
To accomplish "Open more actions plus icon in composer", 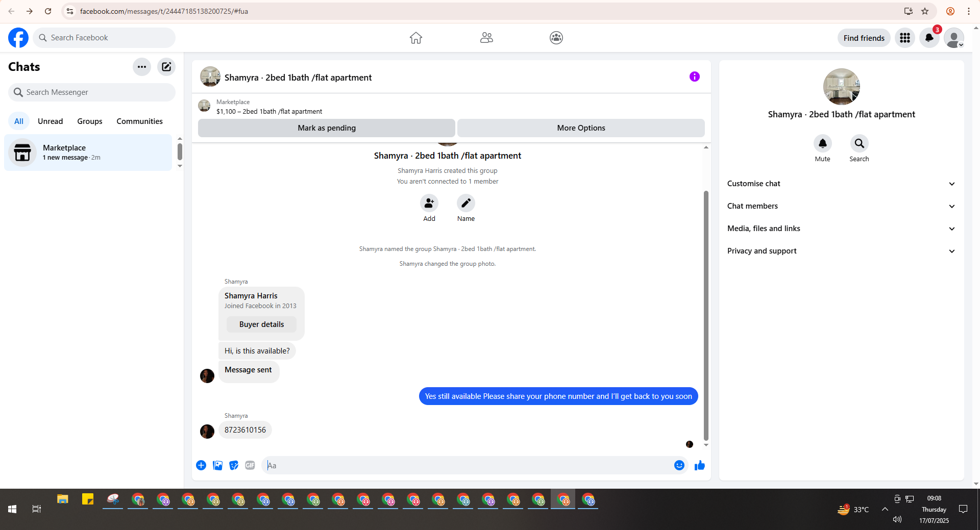I will (201, 465).
